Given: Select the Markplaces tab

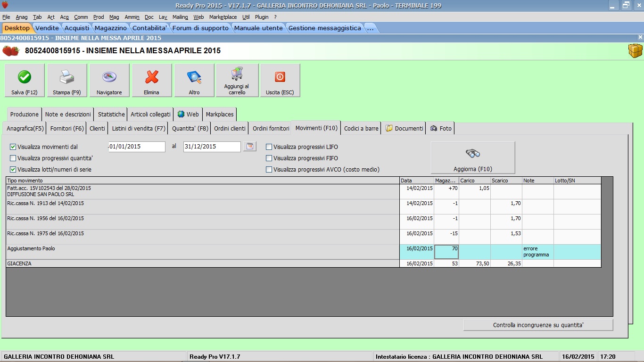Looking at the screenshot, I should [x=220, y=114].
